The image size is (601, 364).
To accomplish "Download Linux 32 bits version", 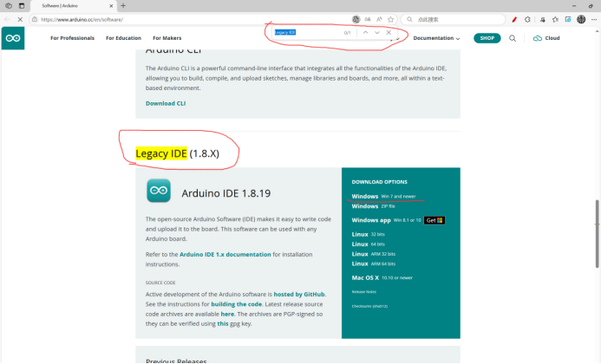I will point(368,234).
